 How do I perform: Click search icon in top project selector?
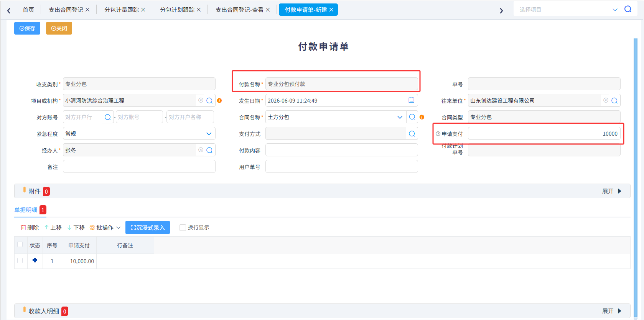628,9
